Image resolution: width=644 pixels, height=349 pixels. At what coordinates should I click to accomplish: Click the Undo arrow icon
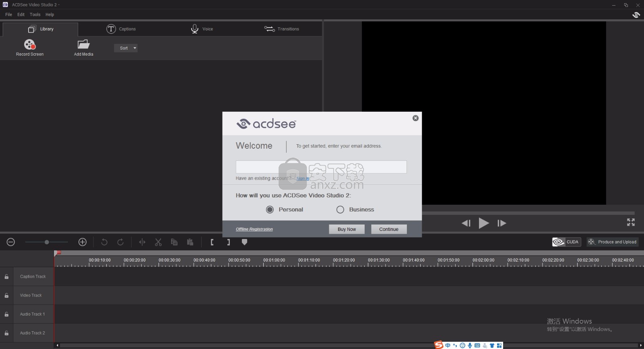[104, 242]
